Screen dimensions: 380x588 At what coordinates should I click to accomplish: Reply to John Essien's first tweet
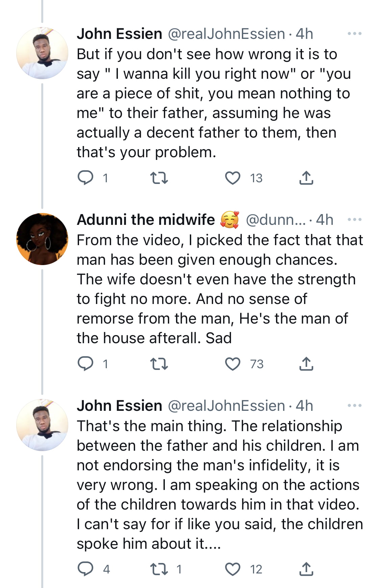[85, 178]
